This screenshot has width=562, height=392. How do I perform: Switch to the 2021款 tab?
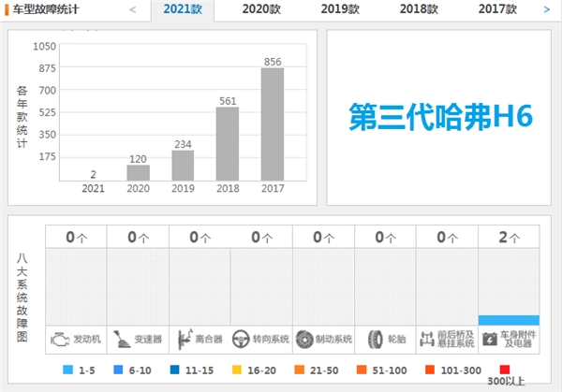183,9
